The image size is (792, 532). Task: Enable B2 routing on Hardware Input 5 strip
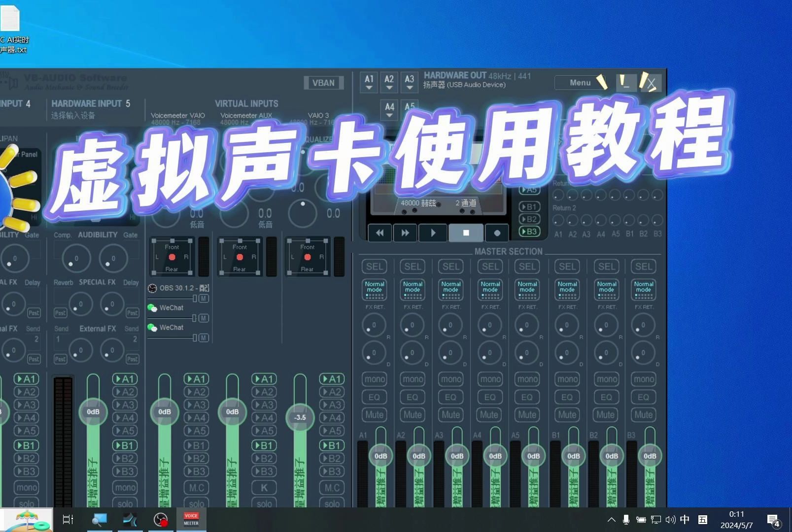click(125, 459)
